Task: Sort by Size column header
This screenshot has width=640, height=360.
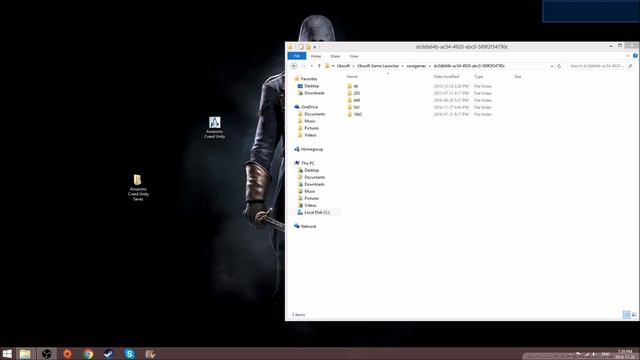Action: coord(518,77)
